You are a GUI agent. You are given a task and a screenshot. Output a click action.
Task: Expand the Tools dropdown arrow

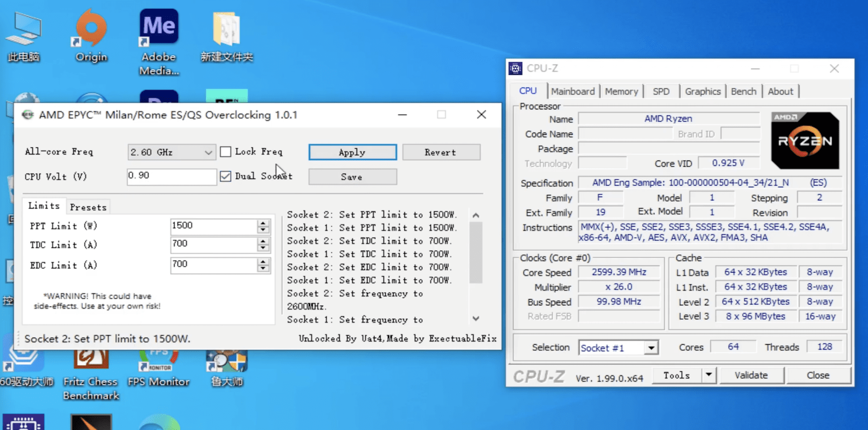[x=708, y=375]
